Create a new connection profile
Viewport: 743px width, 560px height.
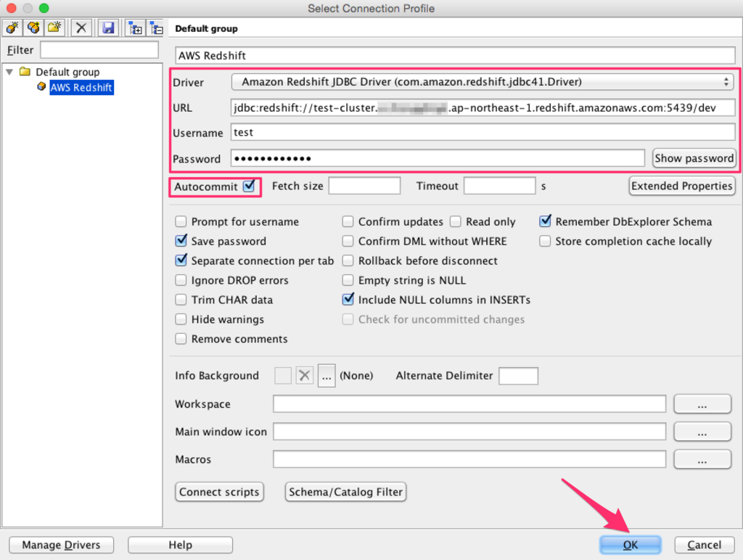[x=12, y=28]
